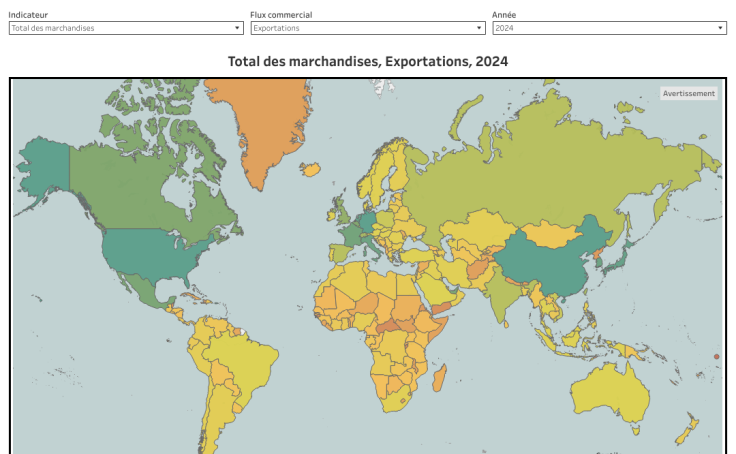
Task: Click the Année dropdown arrow icon
Action: (720, 28)
